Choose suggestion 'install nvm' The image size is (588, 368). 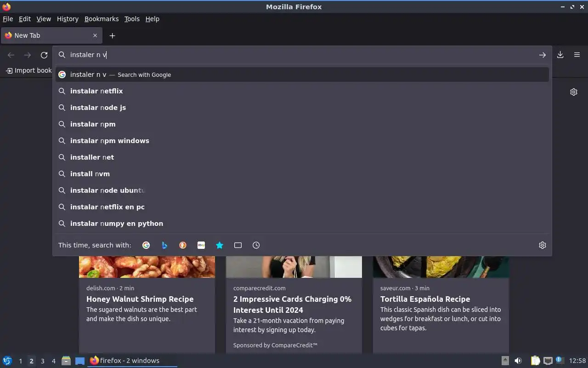[x=302, y=174]
